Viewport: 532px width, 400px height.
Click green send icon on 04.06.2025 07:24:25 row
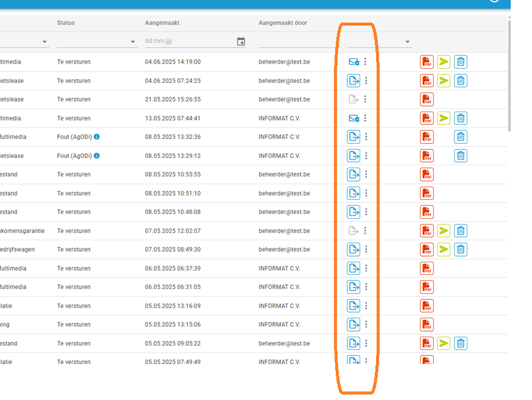tap(444, 80)
